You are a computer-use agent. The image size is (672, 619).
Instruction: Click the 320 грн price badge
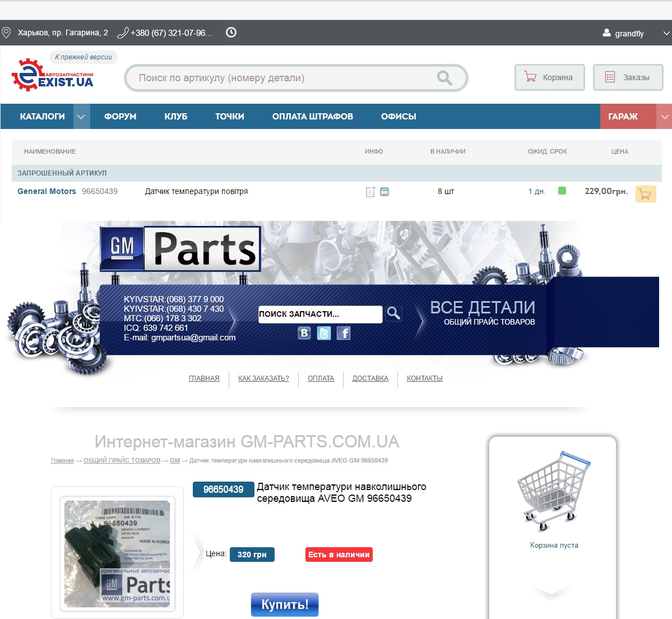[252, 555]
